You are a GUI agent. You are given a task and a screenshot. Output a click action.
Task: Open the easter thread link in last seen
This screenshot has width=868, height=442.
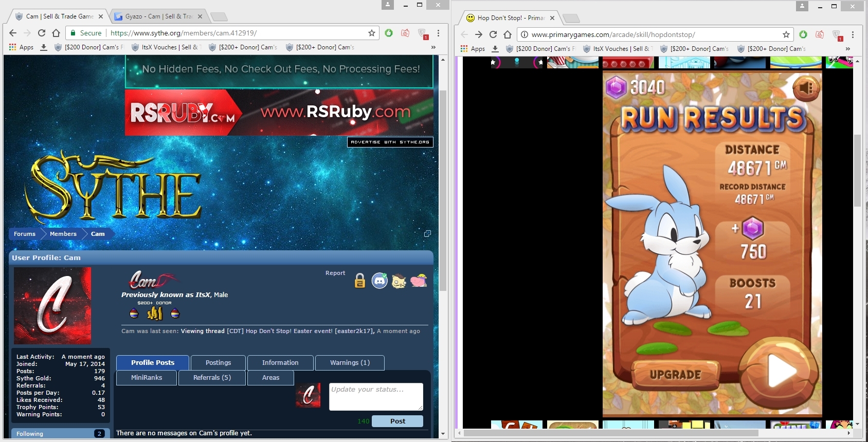[x=300, y=331]
